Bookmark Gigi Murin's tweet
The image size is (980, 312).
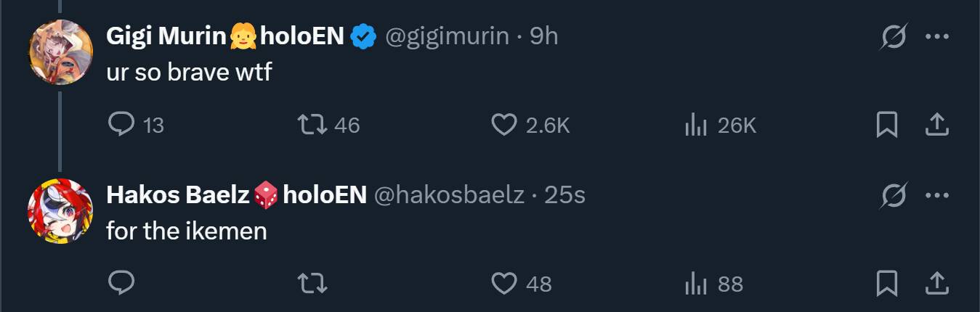(x=886, y=125)
